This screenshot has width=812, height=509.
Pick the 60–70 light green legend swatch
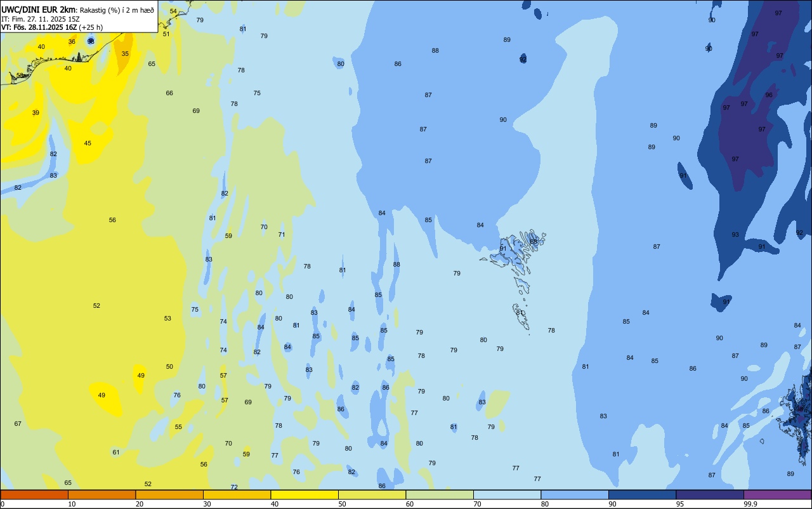pyautogui.click(x=440, y=494)
